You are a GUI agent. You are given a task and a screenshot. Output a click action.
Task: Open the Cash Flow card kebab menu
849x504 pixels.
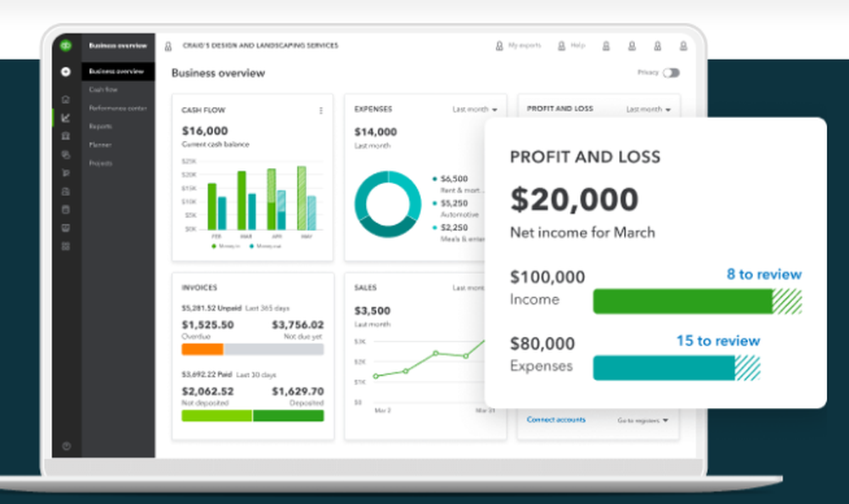[x=321, y=110]
